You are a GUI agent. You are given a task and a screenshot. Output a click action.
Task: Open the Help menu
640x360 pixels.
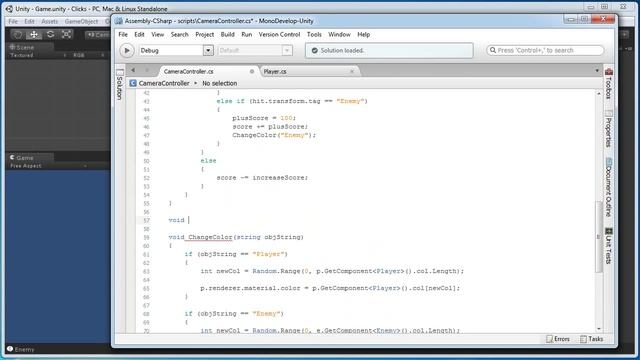point(363,34)
